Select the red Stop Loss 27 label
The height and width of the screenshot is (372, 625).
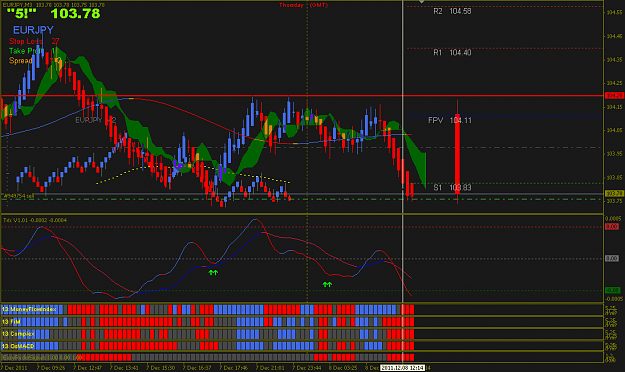(x=34, y=41)
